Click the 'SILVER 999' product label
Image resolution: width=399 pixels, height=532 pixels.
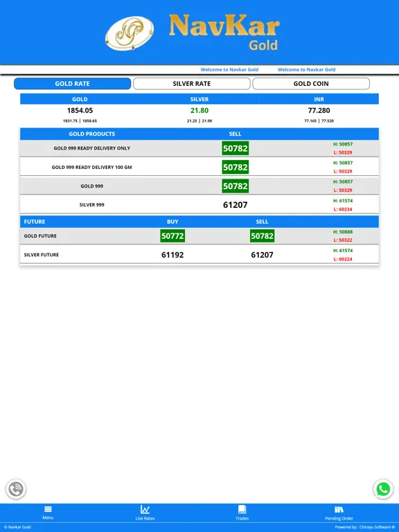pos(91,205)
